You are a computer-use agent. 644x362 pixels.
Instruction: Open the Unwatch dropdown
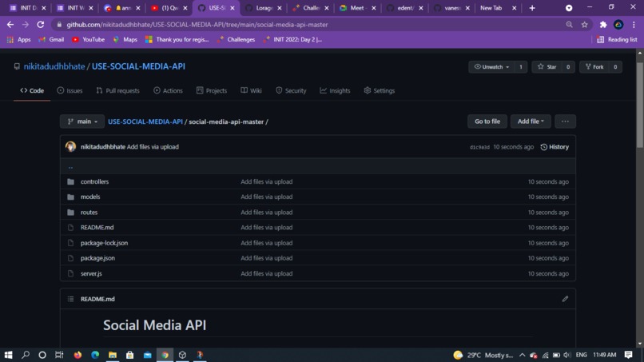[491, 66]
